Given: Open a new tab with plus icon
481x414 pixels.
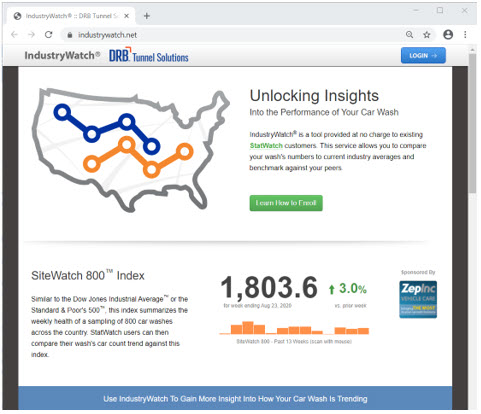Looking at the screenshot, I should coord(147,16).
